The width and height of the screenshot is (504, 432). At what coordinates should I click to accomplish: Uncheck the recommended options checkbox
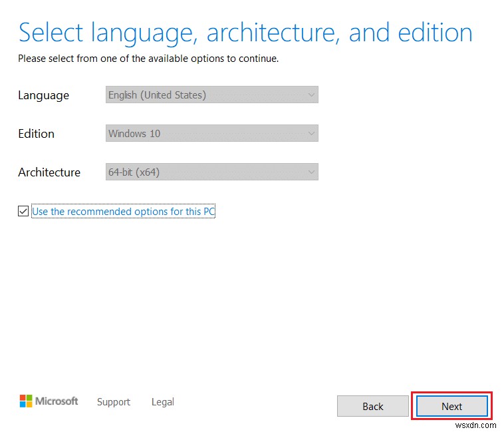click(x=23, y=212)
